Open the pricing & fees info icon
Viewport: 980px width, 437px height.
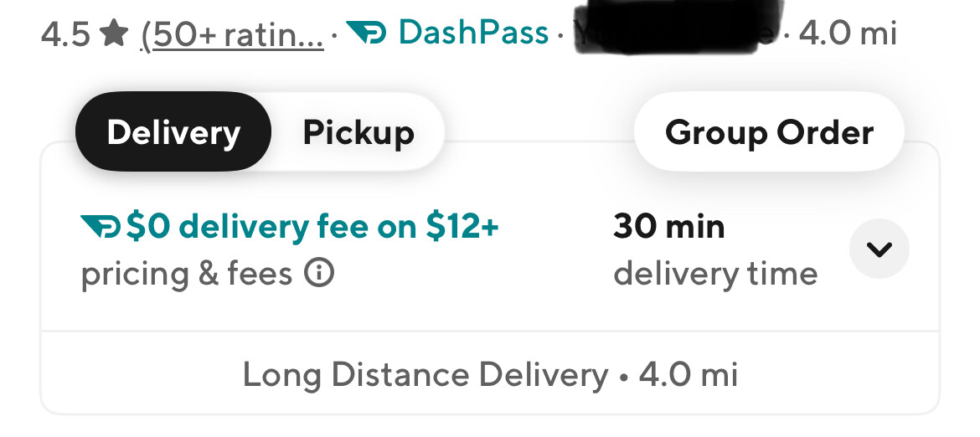pyautogui.click(x=319, y=274)
